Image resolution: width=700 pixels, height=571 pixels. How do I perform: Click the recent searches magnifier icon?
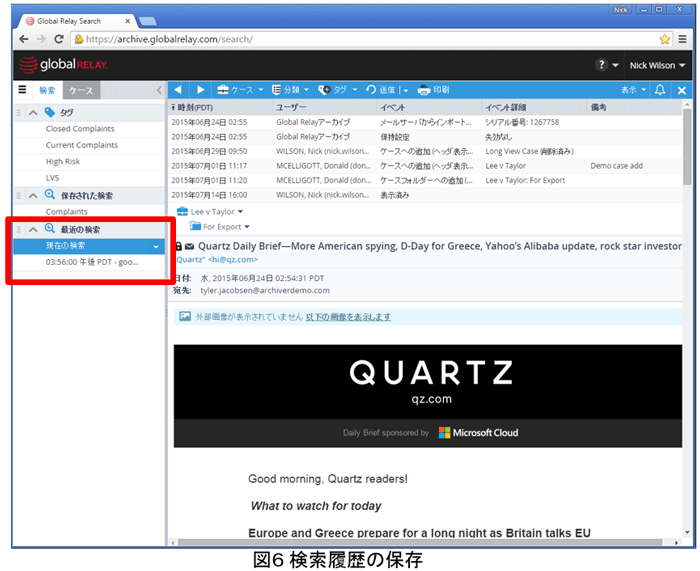click(x=50, y=229)
